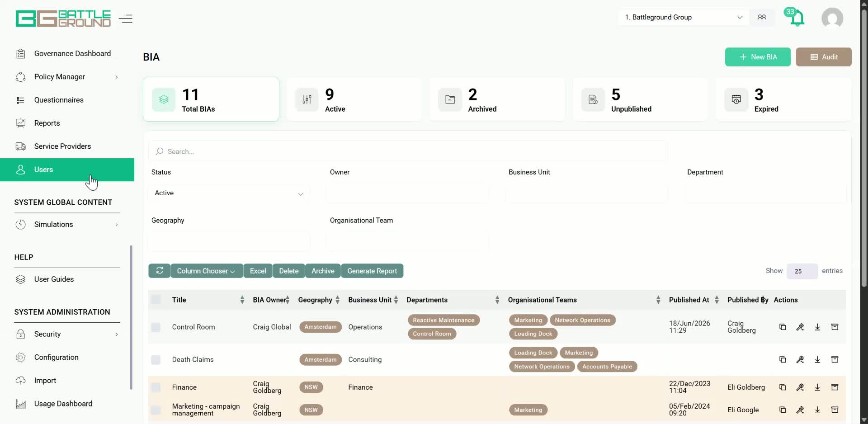Click the people icon beside the group selector
This screenshot has width=868, height=424.
(762, 17)
